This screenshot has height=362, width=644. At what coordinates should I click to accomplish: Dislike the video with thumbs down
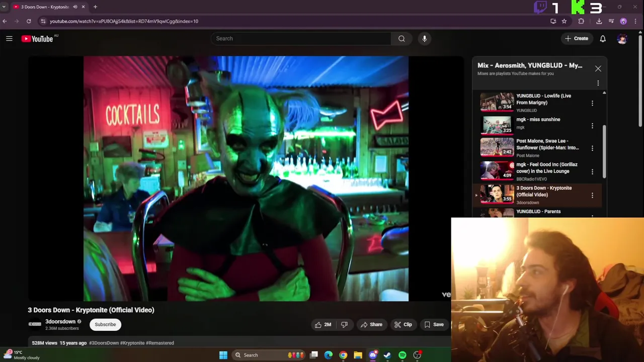click(344, 325)
